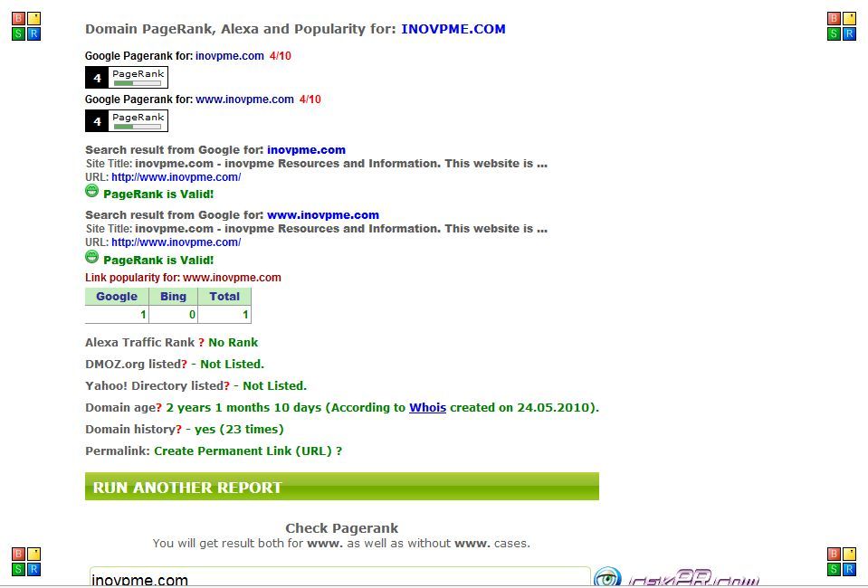Click the yes (23 times) domain history value
Viewport: 868px width, 588px height.
pyautogui.click(x=239, y=430)
